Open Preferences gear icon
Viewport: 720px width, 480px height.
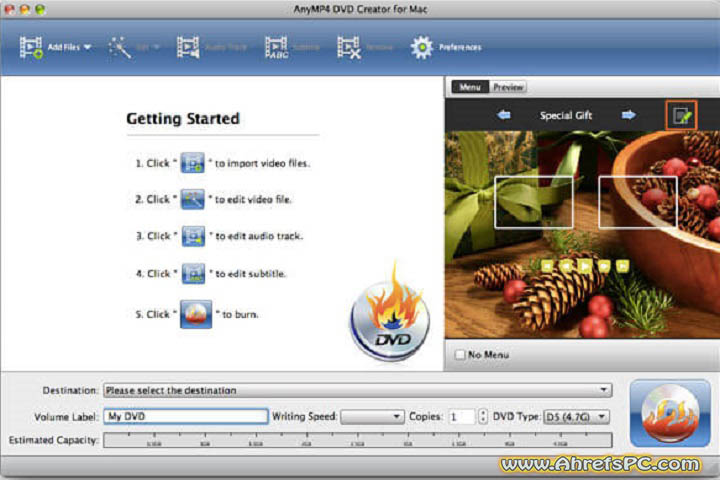click(422, 47)
